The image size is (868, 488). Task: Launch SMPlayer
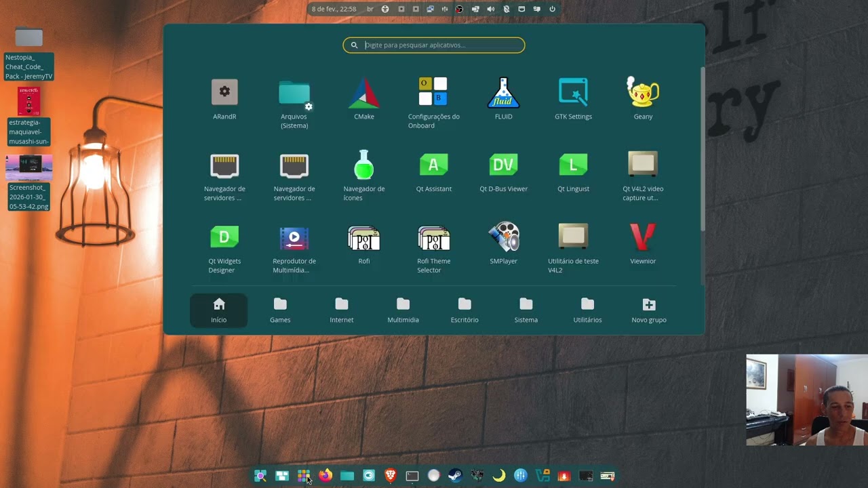pos(503,244)
